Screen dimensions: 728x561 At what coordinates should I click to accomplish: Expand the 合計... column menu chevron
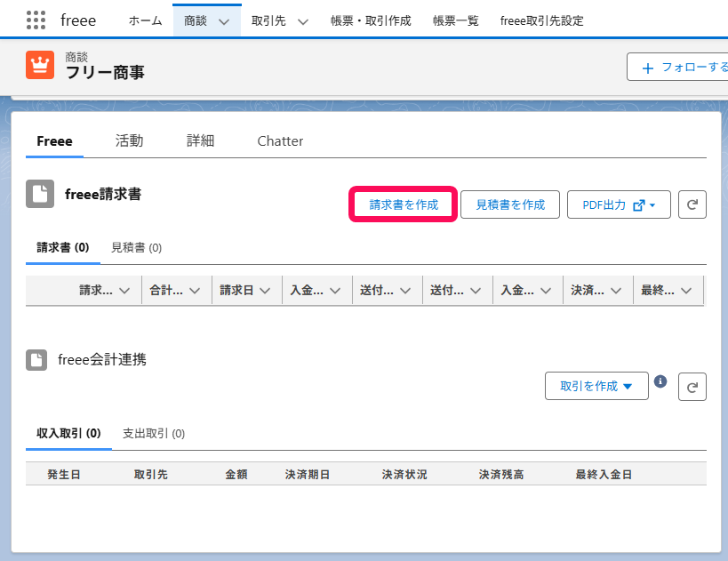(x=195, y=291)
